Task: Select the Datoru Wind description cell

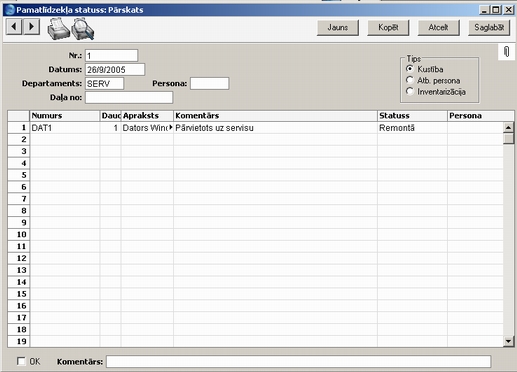Action: [147, 128]
